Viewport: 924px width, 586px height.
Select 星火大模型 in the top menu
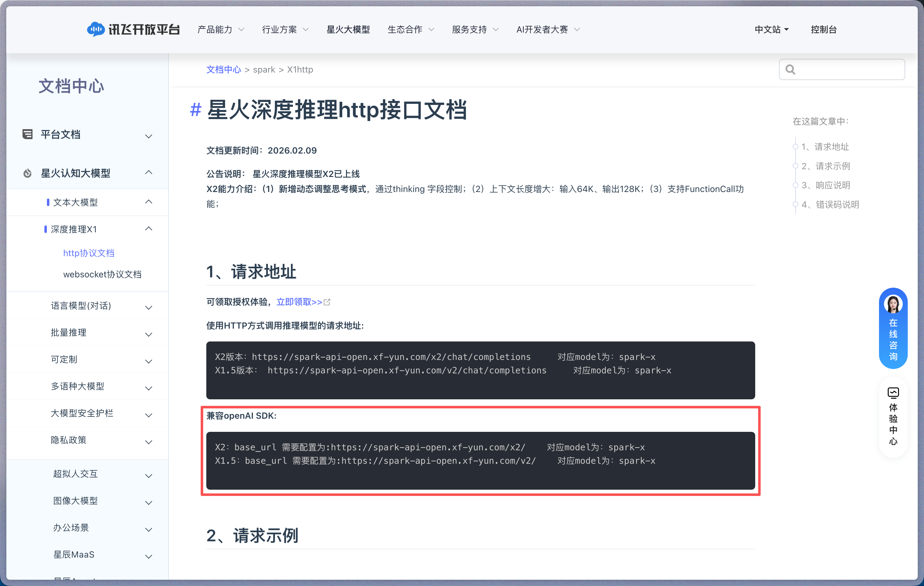(348, 29)
